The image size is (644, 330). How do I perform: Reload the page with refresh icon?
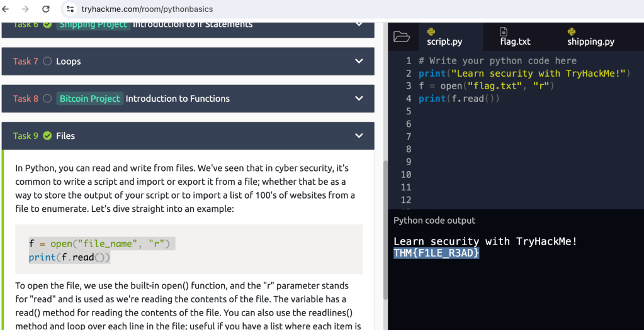46,9
